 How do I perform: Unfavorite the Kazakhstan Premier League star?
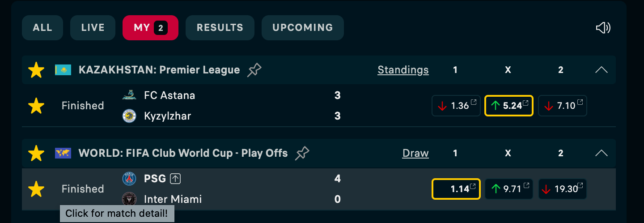click(x=36, y=70)
